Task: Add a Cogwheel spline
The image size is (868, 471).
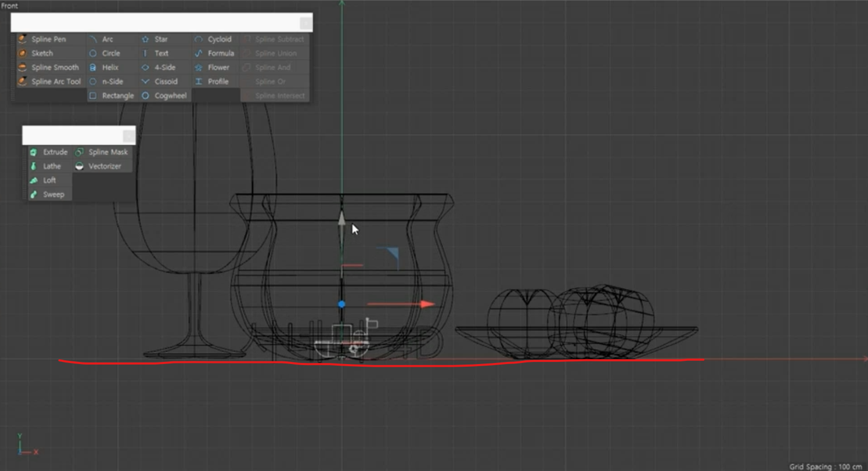Action: point(164,96)
